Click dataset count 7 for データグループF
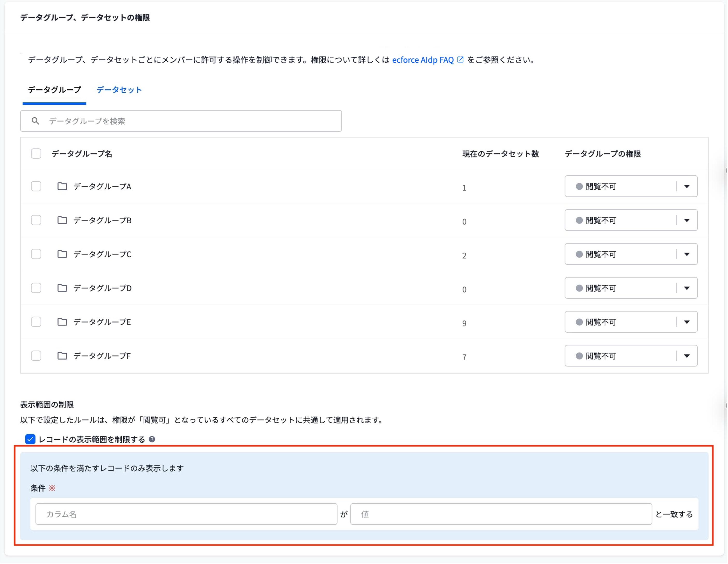This screenshot has height=564, width=728. (x=464, y=357)
